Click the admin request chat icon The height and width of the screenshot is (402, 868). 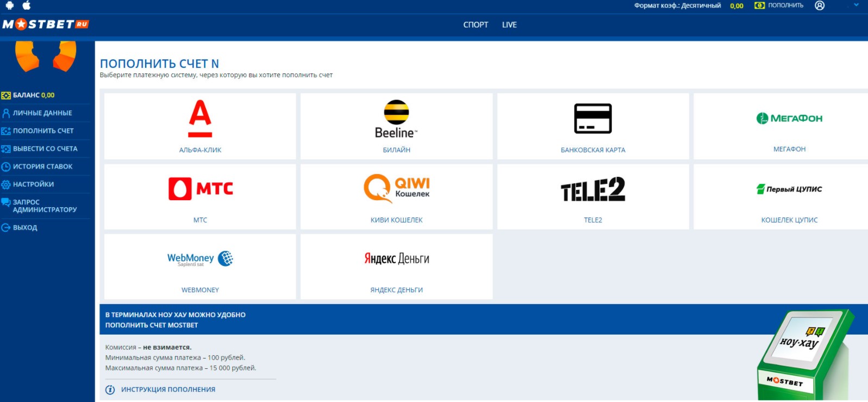pyautogui.click(x=6, y=202)
